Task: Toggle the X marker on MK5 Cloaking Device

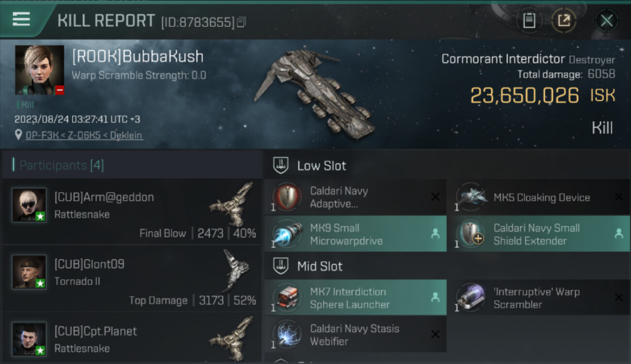Action: tap(618, 197)
